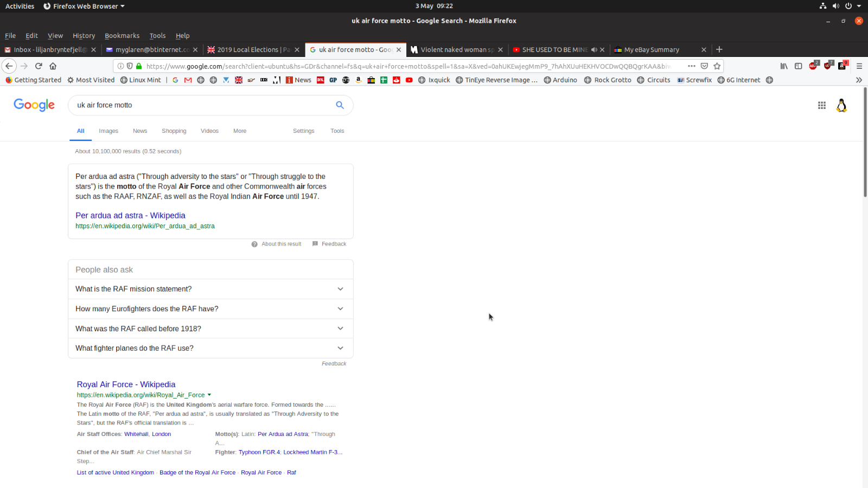Expand 'What fighter planes do the RAF use?'
This screenshot has height=488, width=868.
(x=210, y=348)
